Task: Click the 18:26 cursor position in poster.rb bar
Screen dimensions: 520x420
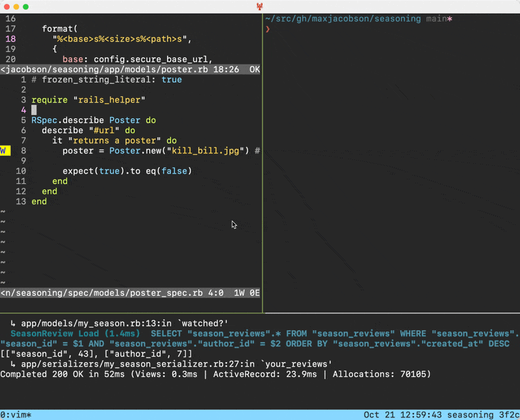Action: click(226, 70)
